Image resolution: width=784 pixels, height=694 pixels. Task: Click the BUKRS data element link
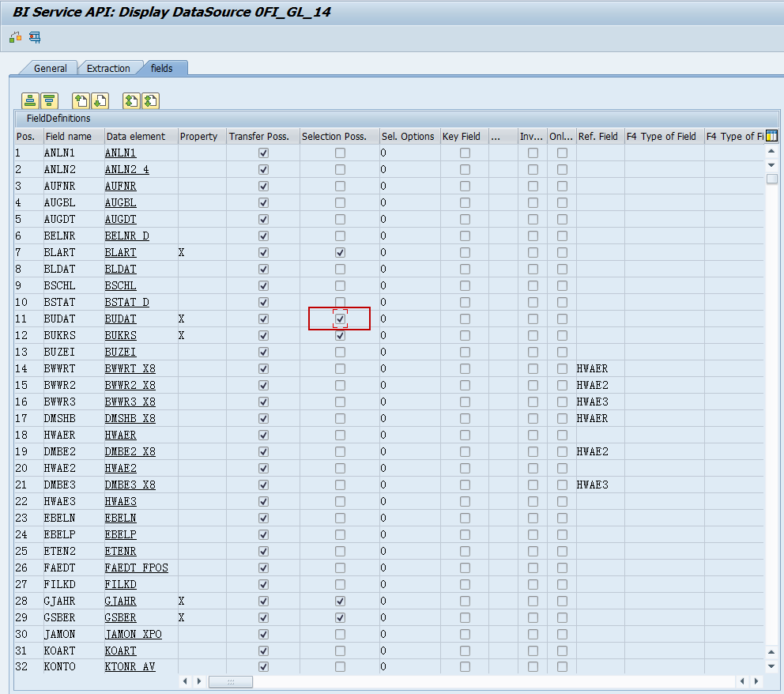pyautogui.click(x=120, y=335)
